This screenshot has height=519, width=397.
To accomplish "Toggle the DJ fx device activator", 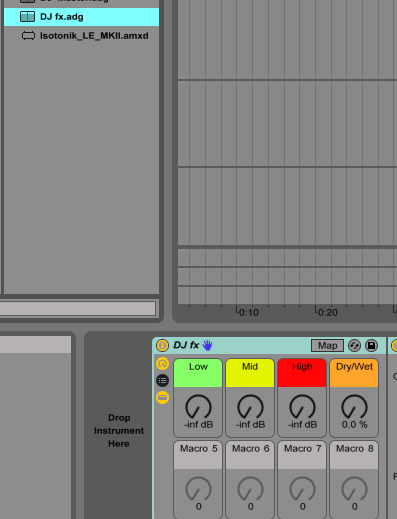I will tap(162, 345).
